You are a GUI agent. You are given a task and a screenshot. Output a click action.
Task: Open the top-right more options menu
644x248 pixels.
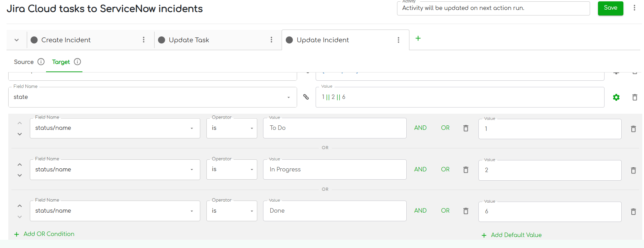(634, 8)
